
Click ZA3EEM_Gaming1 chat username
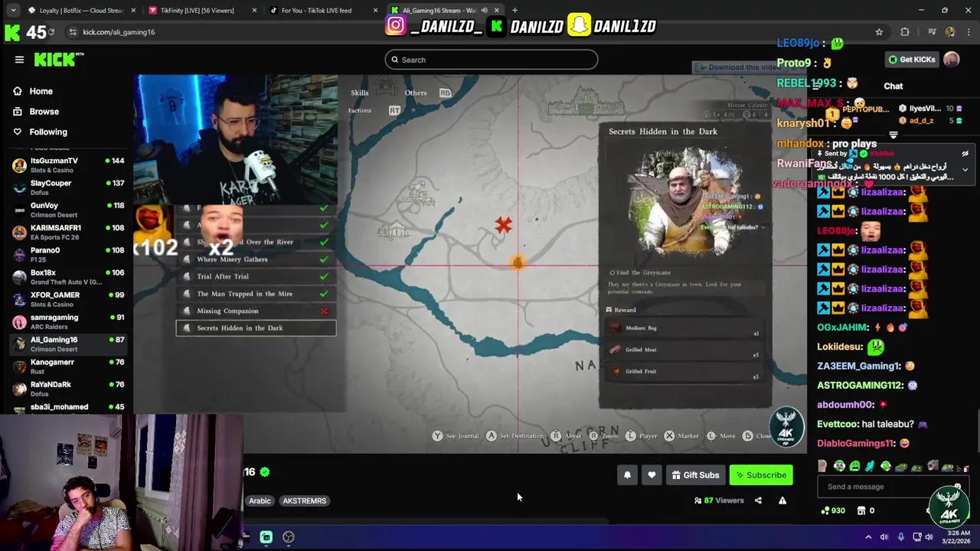tap(858, 366)
